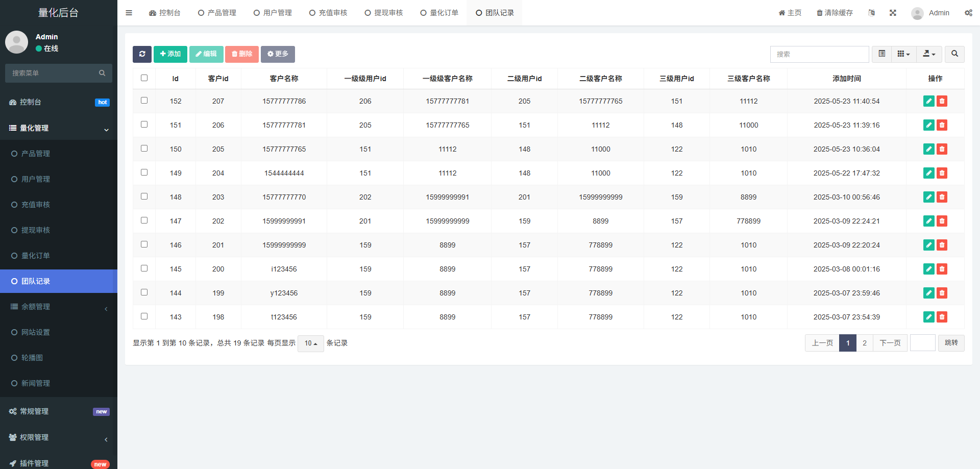
Task: Click the green 添加 button
Action: pos(170,54)
